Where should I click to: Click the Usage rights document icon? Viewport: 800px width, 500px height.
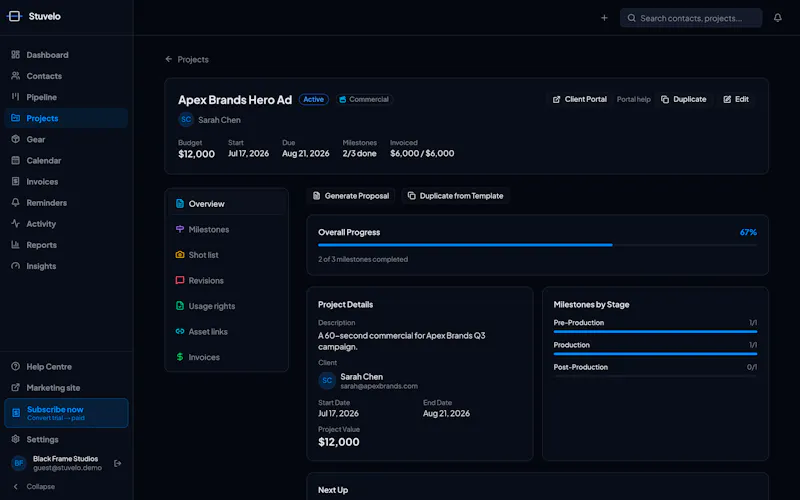180,306
